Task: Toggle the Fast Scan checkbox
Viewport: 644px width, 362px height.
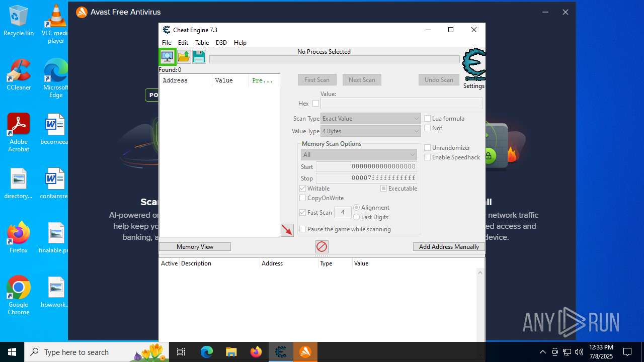Action: pyautogui.click(x=303, y=213)
